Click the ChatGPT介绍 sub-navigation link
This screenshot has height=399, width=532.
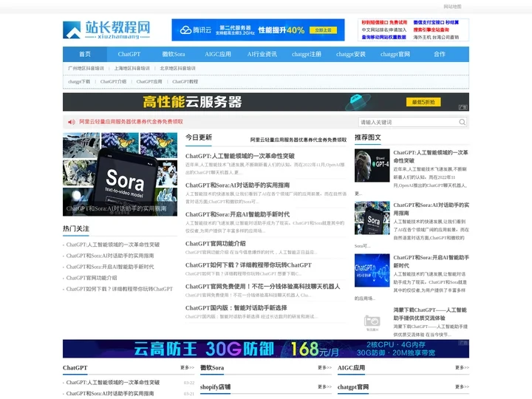(113, 81)
